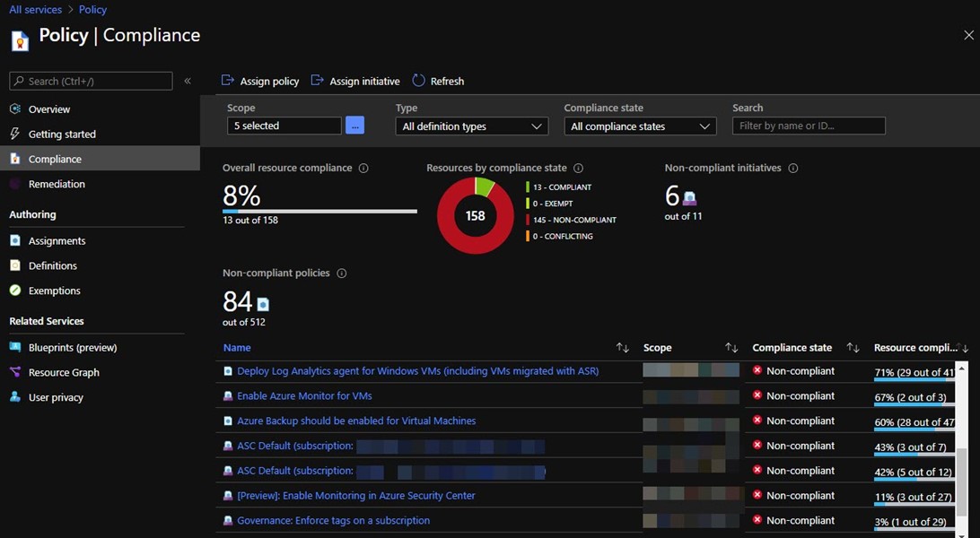The width and height of the screenshot is (980, 538).
Task: Expand the Compliance state filter dropdown
Action: coord(640,126)
